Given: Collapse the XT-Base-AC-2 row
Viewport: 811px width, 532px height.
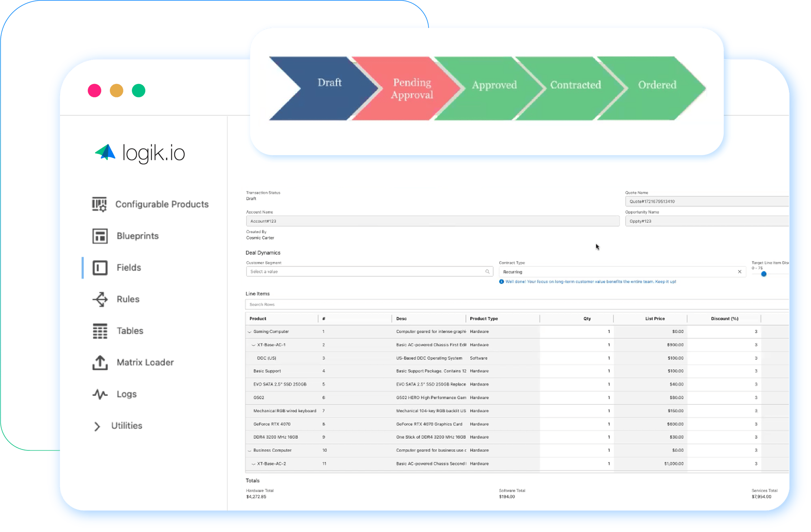Looking at the screenshot, I should click(x=253, y=464).
